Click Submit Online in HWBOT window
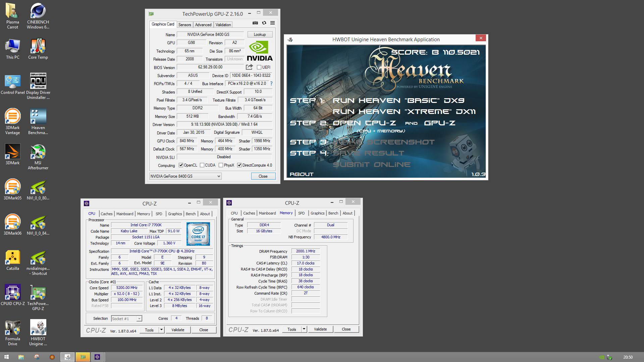 pos(372,165)
